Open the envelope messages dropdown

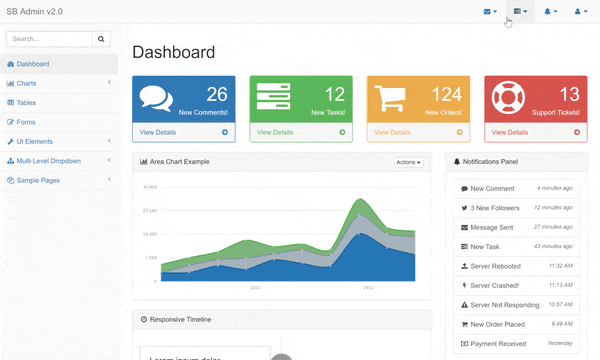click(x=490, y=11)
